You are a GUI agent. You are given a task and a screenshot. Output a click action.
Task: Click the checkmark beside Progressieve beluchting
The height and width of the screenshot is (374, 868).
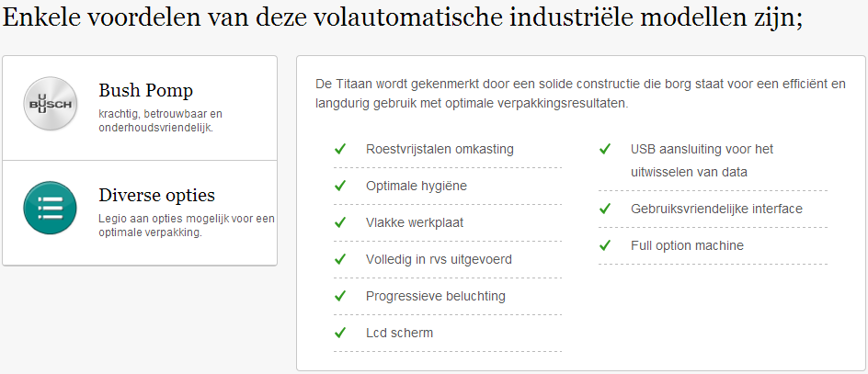coord(340,296)
